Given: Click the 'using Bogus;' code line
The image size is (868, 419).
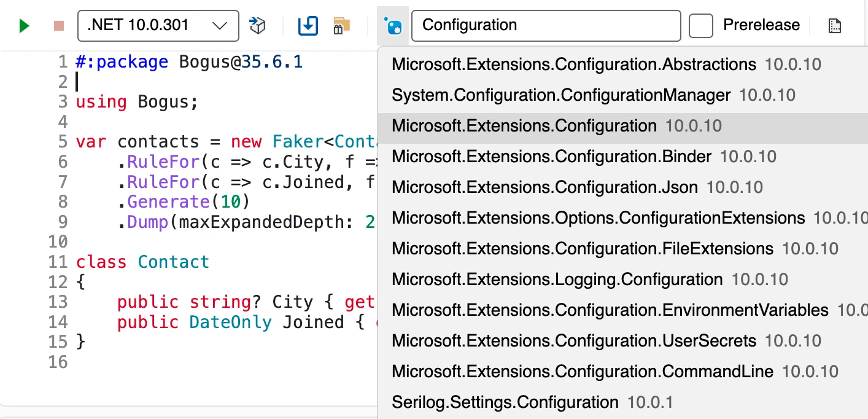Looking at the screenshot, I should pyautogui.click(x=138, y=102).
